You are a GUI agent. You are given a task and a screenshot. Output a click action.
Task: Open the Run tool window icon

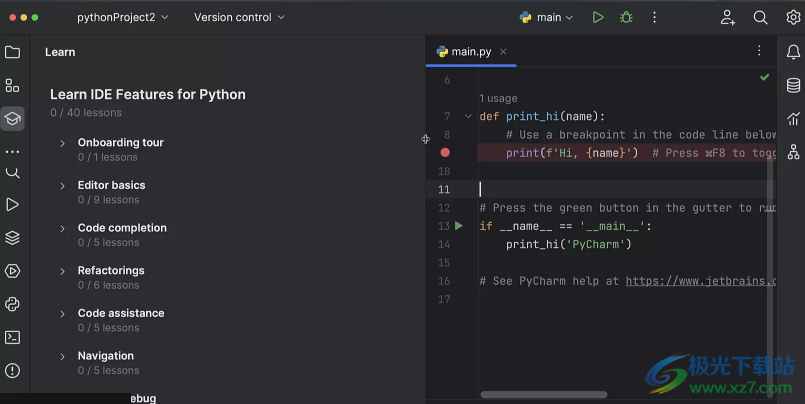(12, 204)
